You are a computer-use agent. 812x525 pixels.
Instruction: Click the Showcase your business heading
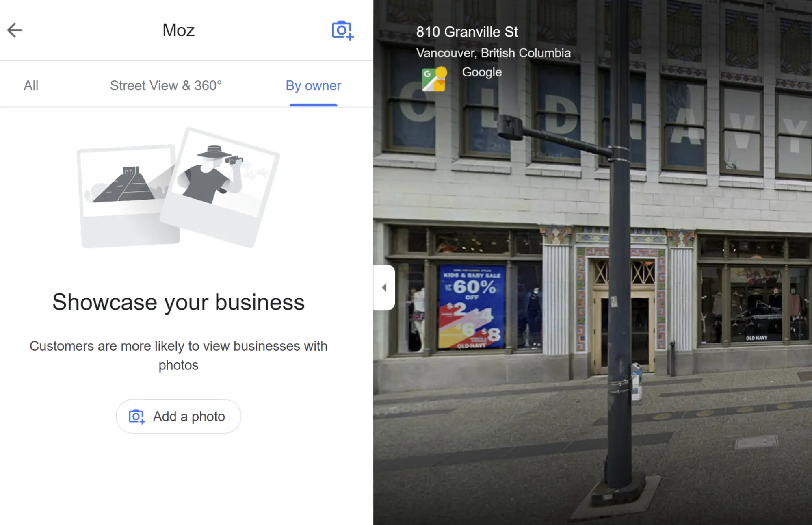coord(178,302)
